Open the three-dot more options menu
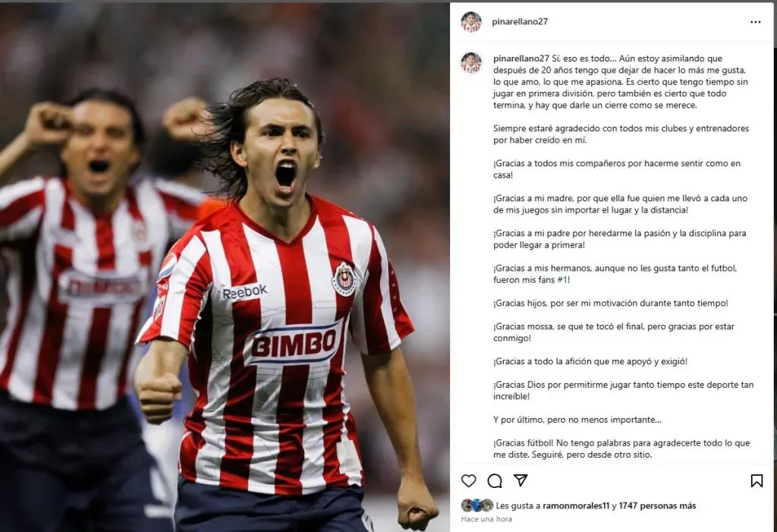Image resolution: width=777 pixels, height=532 pixels. [755, 22]
